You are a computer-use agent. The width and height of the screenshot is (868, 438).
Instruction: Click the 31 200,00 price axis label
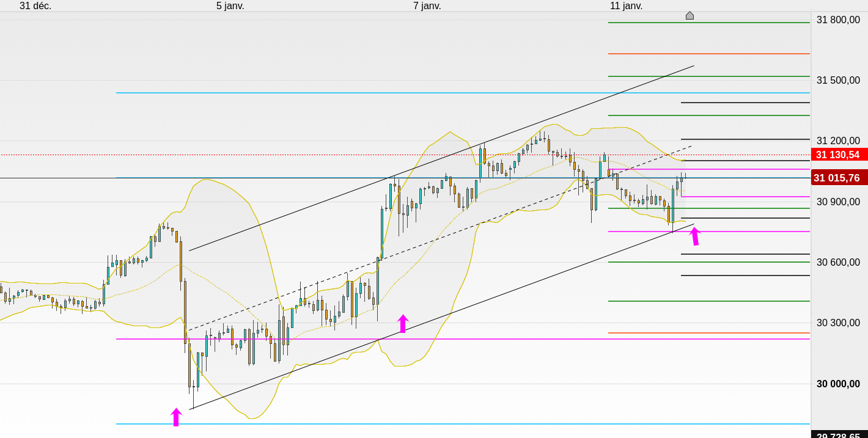tap(838, 141)
